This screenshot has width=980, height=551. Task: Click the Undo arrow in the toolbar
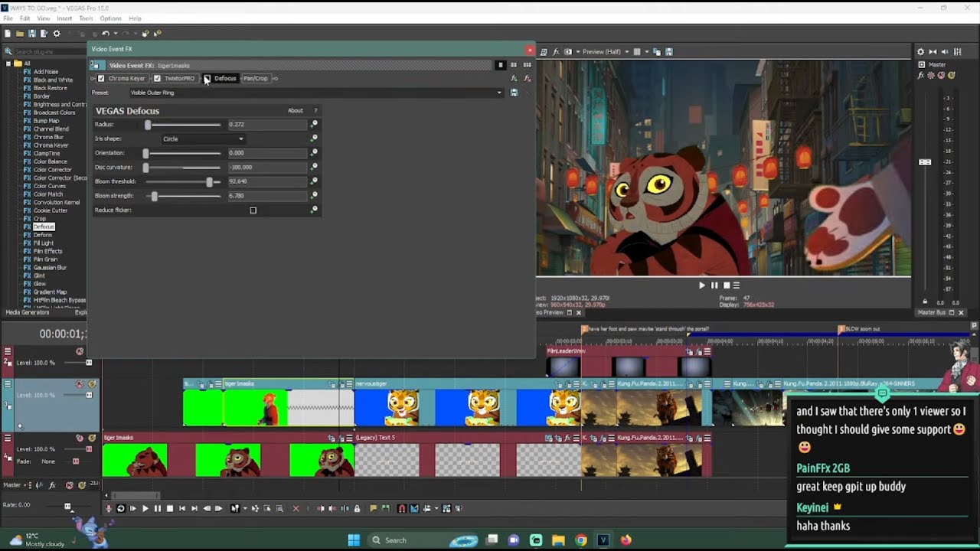(105, 34)
